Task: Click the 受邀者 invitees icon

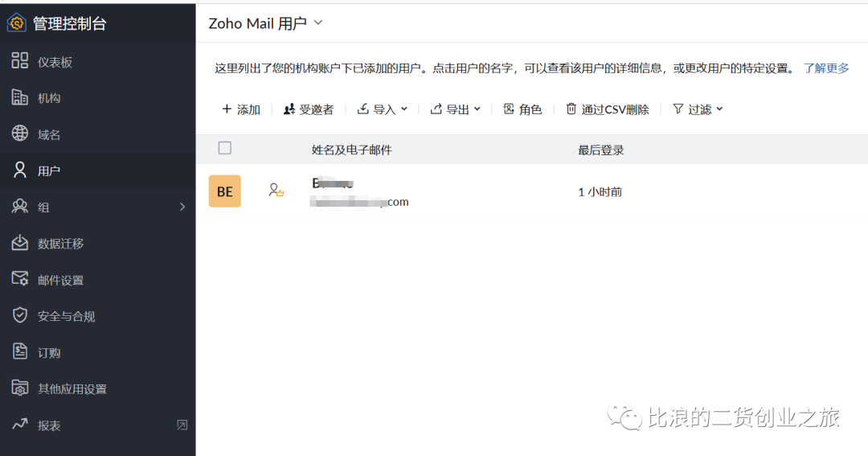Action: (289, 109)
